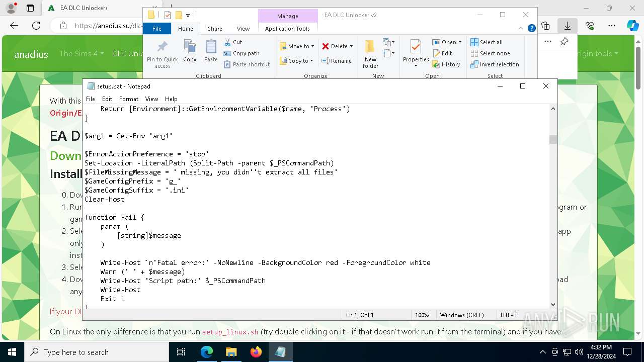The height and width of the screenshot is (362, 644).
Task: Click the Copy icon in Clipboard group
Action: [190, 51]
